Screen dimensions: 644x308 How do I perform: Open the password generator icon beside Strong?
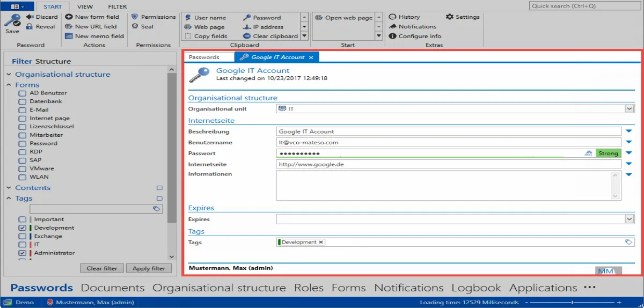589,153
